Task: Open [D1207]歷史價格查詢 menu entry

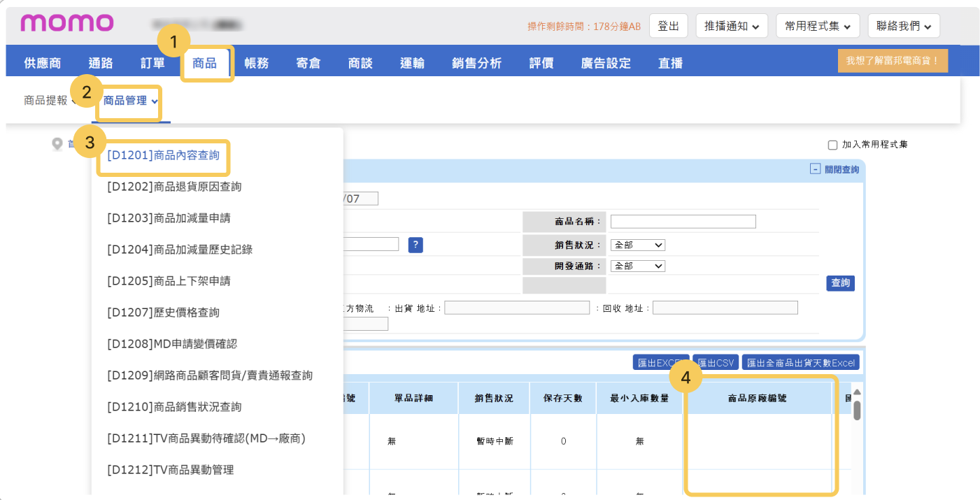Action: (x=163, y=313)
